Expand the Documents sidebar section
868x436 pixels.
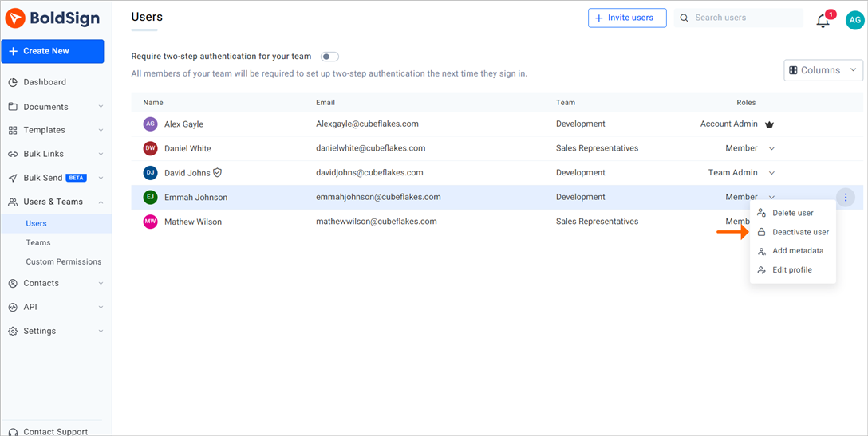click(x=101, y=107)
